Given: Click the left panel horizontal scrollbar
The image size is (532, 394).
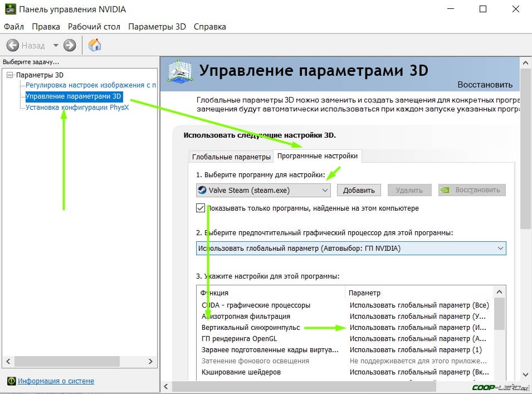Looking at the screenshot, I should 67,361.
